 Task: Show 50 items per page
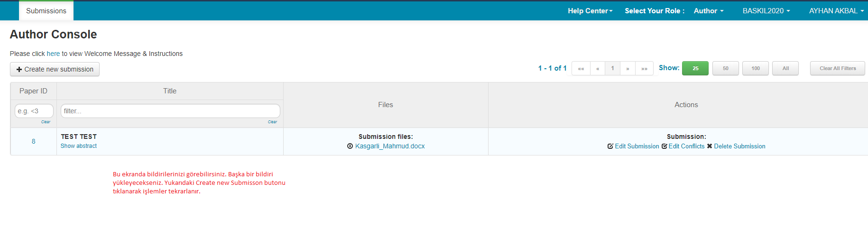point(725,69)
